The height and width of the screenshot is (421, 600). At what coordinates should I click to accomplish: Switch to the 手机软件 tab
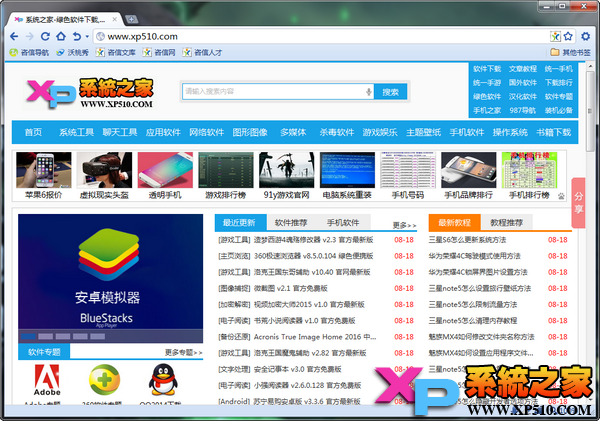[343, 223]
